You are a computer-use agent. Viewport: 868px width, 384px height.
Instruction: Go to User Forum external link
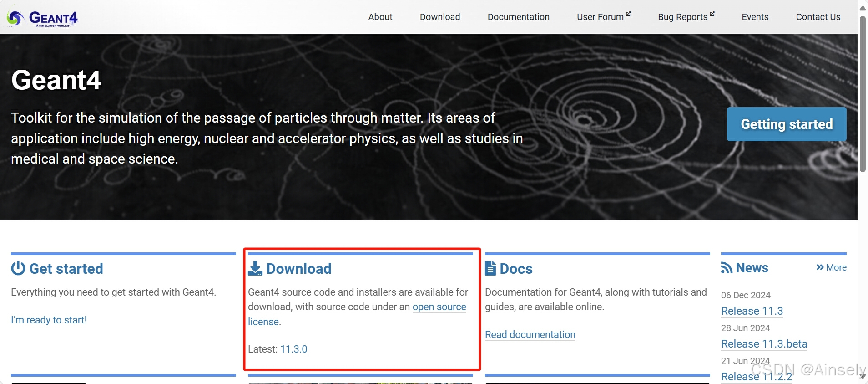(604, 17)
